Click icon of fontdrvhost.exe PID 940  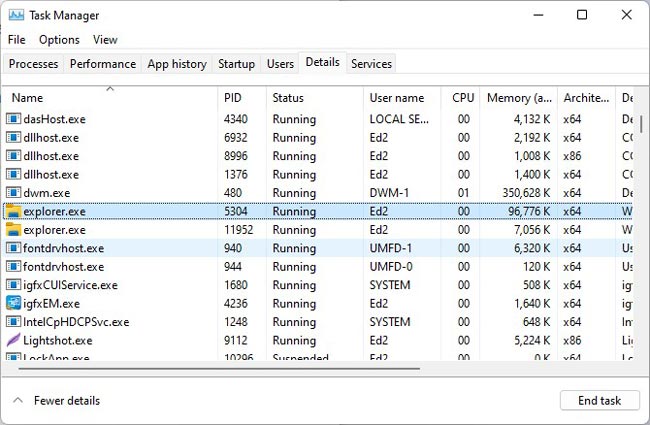13,248
